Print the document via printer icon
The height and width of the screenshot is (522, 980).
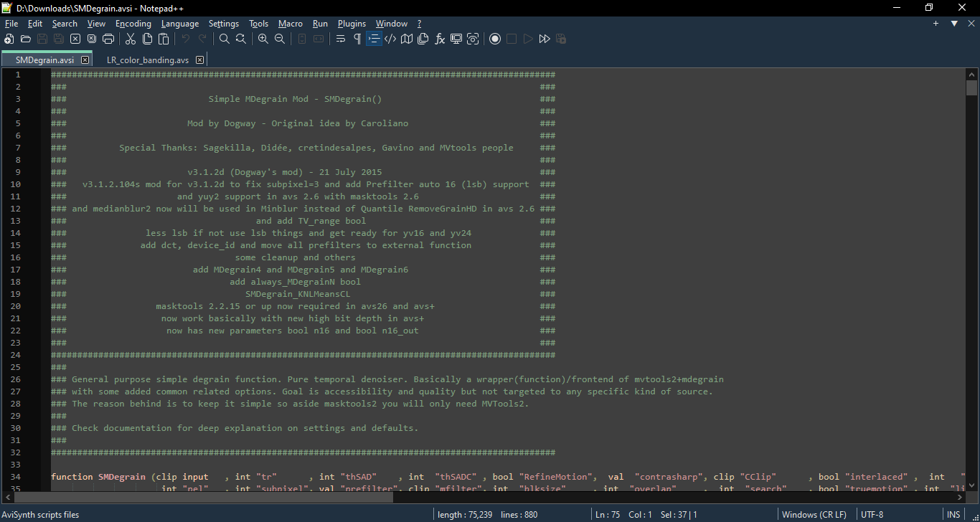tap(108, 39)
